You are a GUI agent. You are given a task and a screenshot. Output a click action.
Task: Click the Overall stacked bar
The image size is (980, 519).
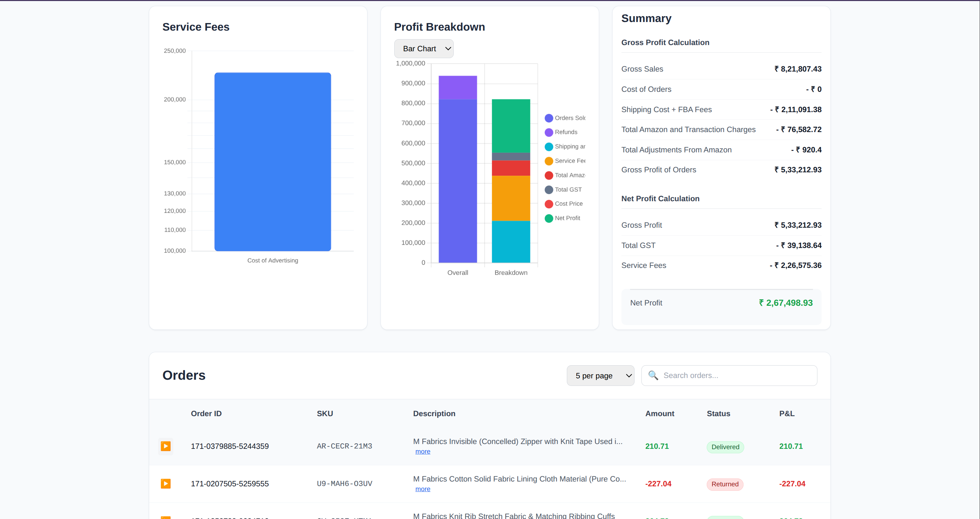[x=458, y=169]
